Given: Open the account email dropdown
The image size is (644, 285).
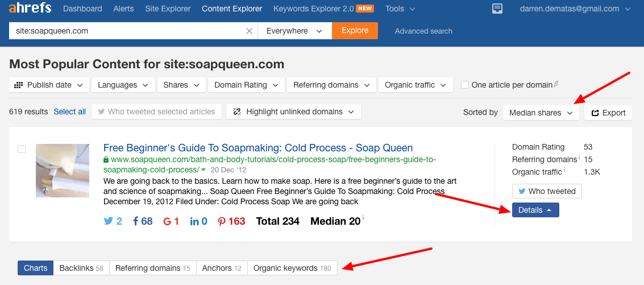Looking at the screenshot, I should pos(575,9).
